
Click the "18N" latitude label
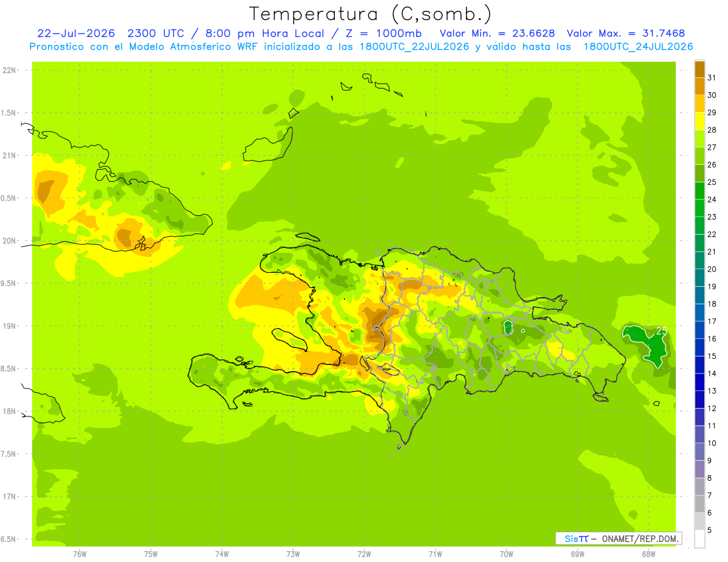(x=8, y=412)
